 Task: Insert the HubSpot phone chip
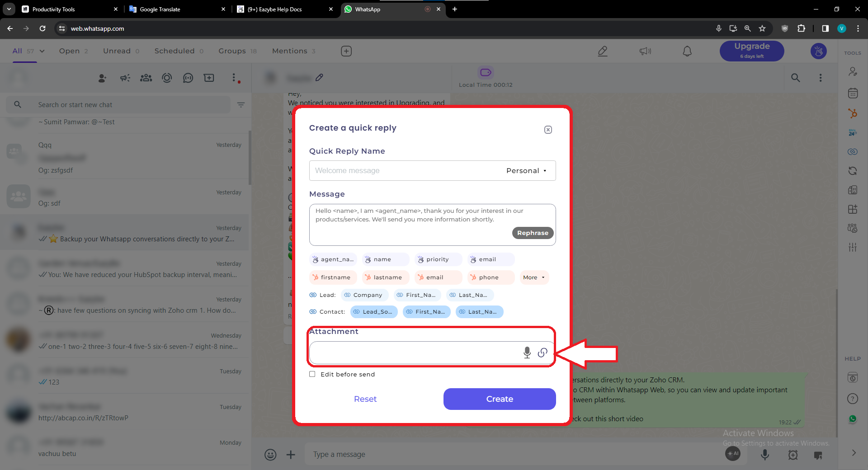(x=491, y=277)
